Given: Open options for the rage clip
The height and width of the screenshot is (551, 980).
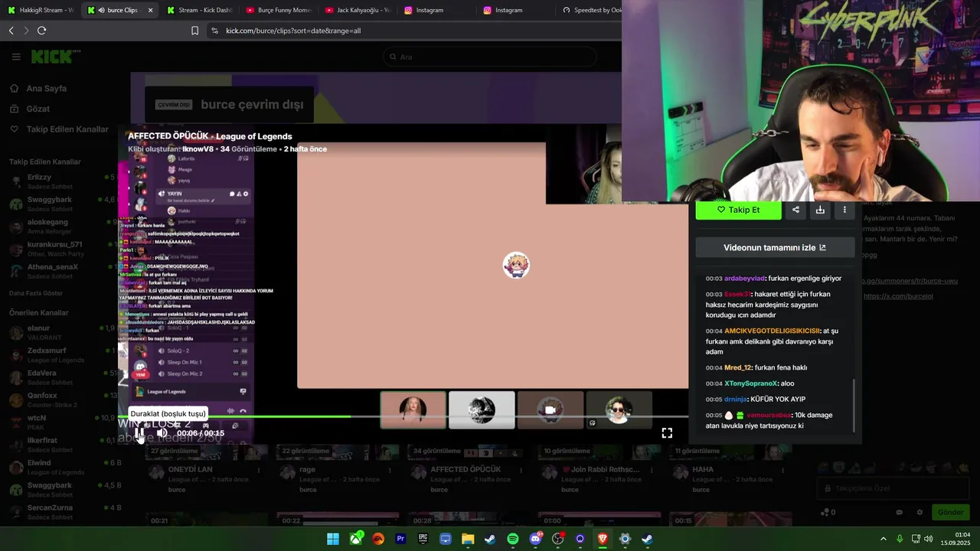Looking at the screenshot, I should (390, 470).
